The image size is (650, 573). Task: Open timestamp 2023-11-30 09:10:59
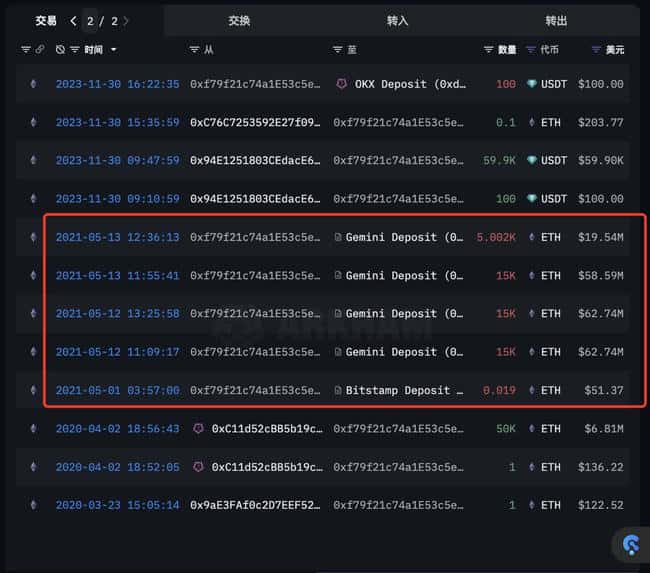pos(118,199)
